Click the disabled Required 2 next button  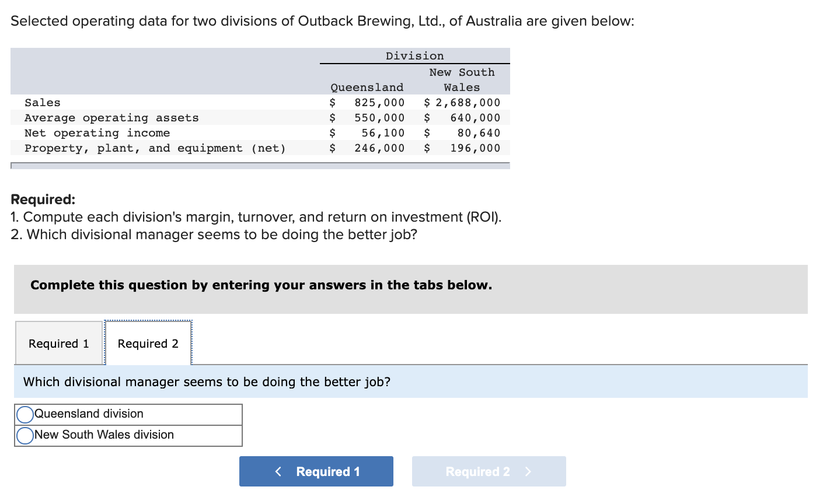(x=489, y=471)
